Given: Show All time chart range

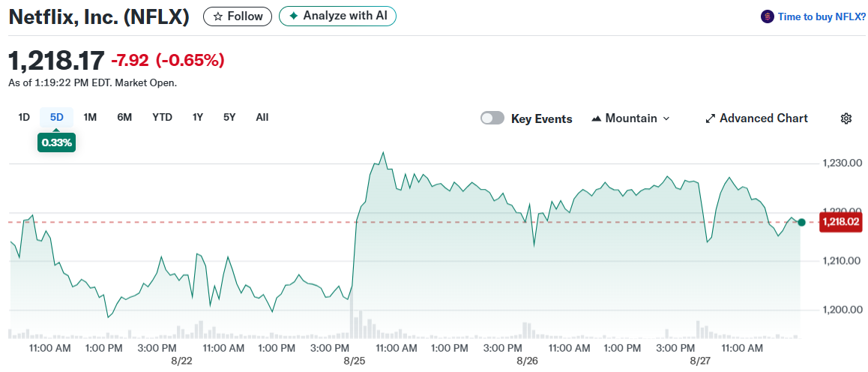Looking at the screenshot, I should tap(262, 117).
